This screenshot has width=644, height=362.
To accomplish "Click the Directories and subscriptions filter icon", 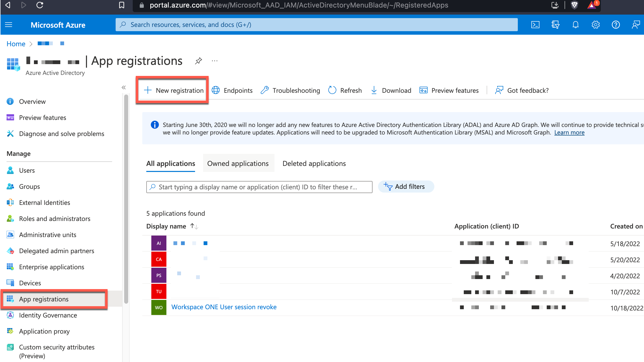I will [x=555, y=25].
